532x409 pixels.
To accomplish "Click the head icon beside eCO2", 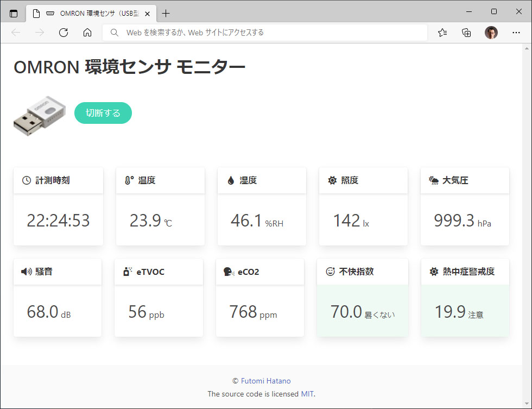I will pos(229,272).
